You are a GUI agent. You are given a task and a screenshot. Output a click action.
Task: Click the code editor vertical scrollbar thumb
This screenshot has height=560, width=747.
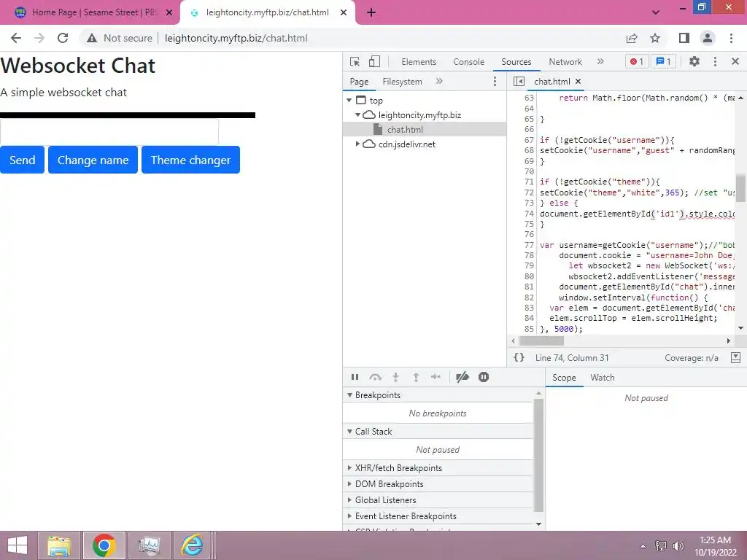pyautogui.click(x=740, y=188)
